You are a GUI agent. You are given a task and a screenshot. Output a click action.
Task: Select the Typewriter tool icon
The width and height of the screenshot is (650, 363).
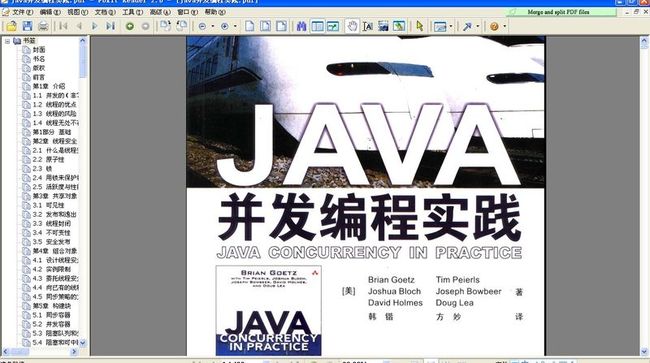coord(399,26)
